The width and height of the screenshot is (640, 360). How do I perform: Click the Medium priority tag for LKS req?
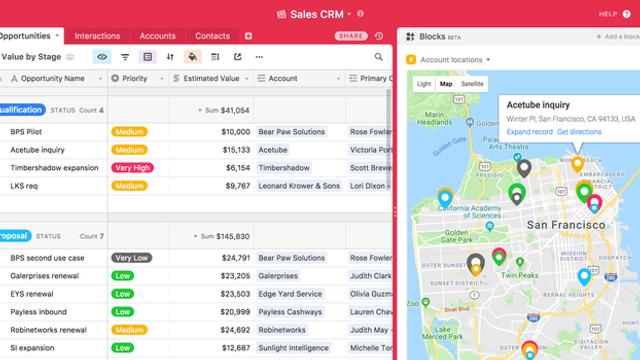(129, 186)
